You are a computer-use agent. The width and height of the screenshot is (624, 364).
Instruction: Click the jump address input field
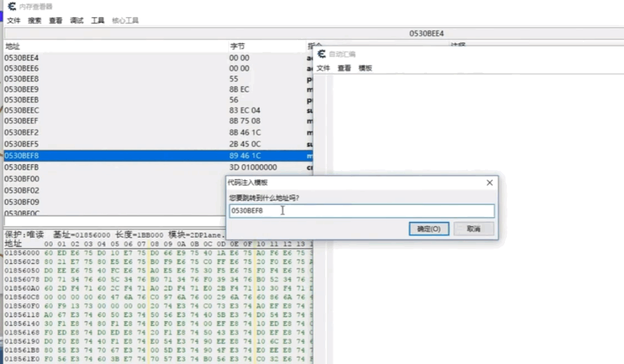(362, 211)
